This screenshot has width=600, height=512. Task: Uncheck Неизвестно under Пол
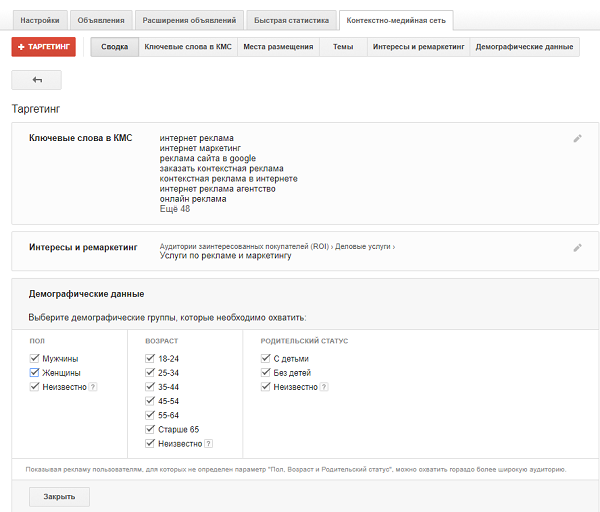click(x=34, y=386)
